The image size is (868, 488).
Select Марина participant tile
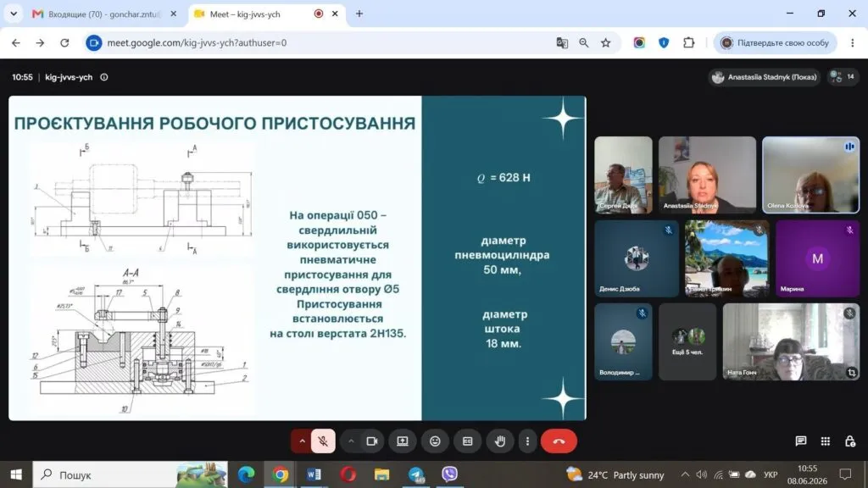(x=817, y=258)
